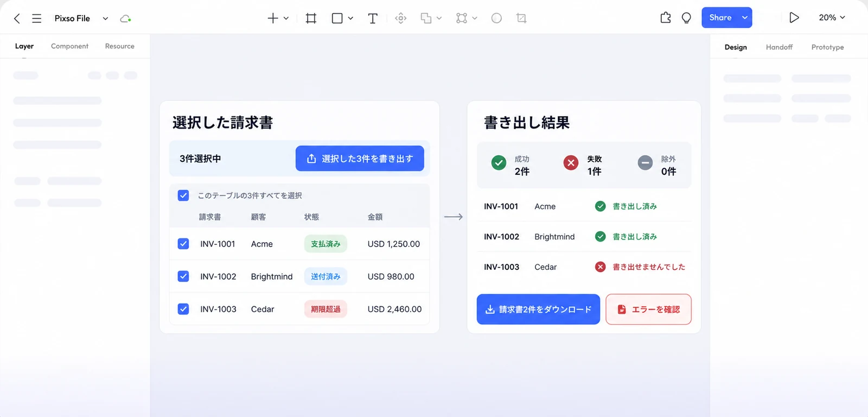This screenshot has height=417, width=868.
Task: Expand the Pixso File name dropdown
Action: point(105,18)
